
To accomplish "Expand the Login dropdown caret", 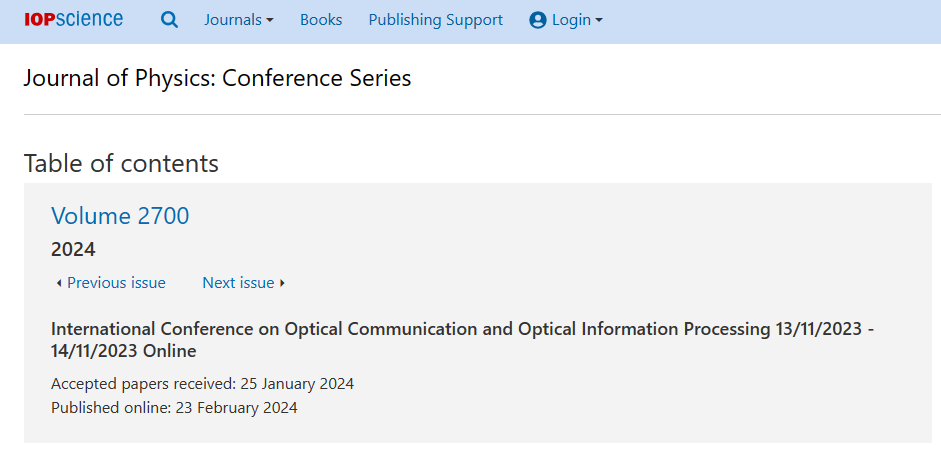I will 599,20.
